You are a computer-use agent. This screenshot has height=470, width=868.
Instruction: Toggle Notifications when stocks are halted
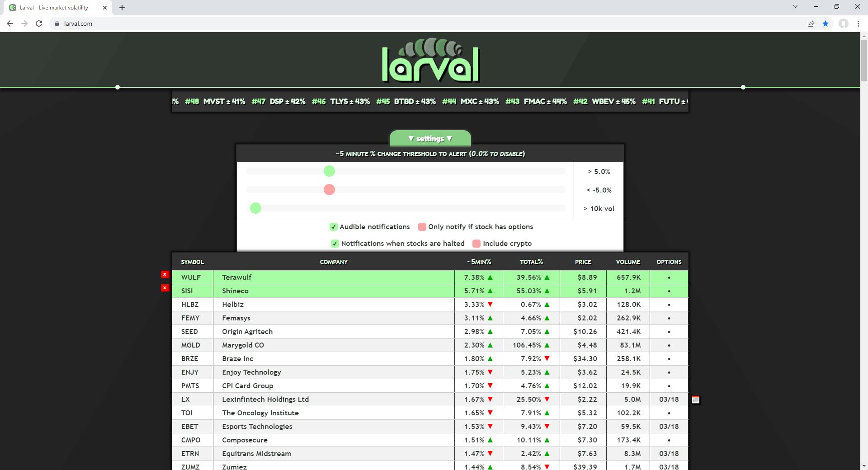point(335,244)
